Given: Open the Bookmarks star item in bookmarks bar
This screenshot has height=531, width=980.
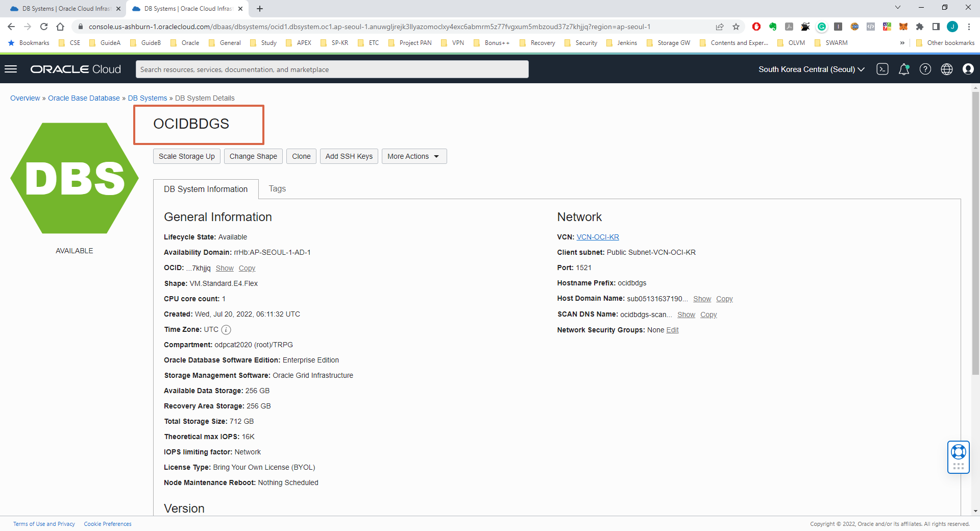Looking at the screenshot, I should tap(29, 43).
